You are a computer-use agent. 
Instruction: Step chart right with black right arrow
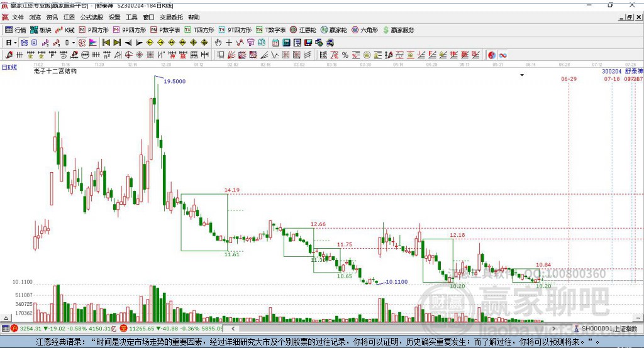[139, 43]
